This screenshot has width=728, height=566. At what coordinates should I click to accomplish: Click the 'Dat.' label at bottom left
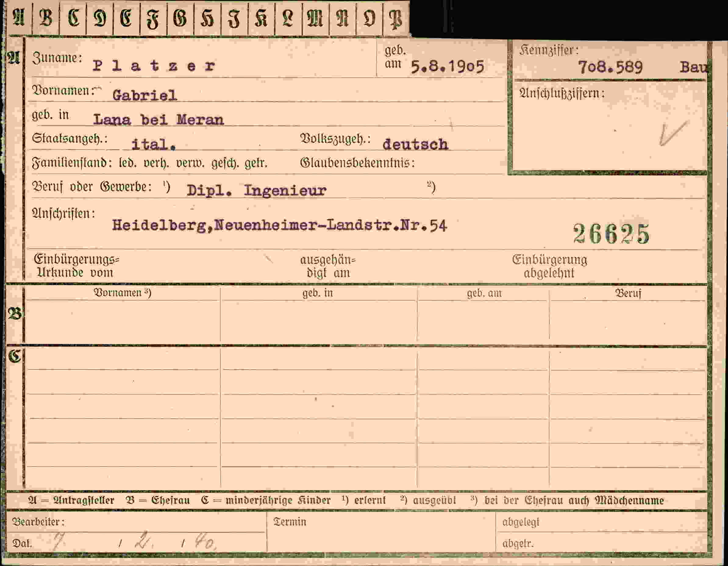(x=22, y=544)
